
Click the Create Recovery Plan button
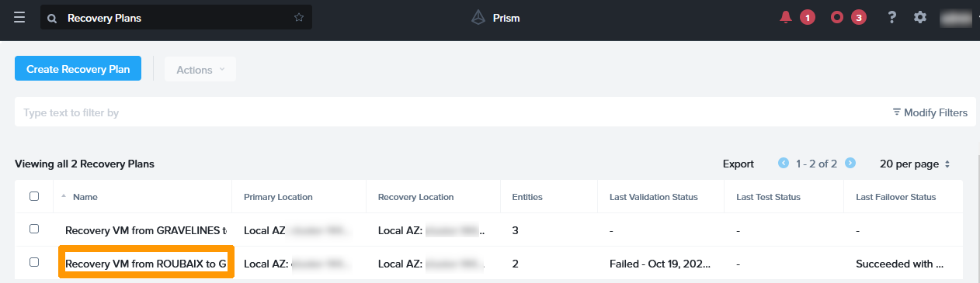click(78, 68)
